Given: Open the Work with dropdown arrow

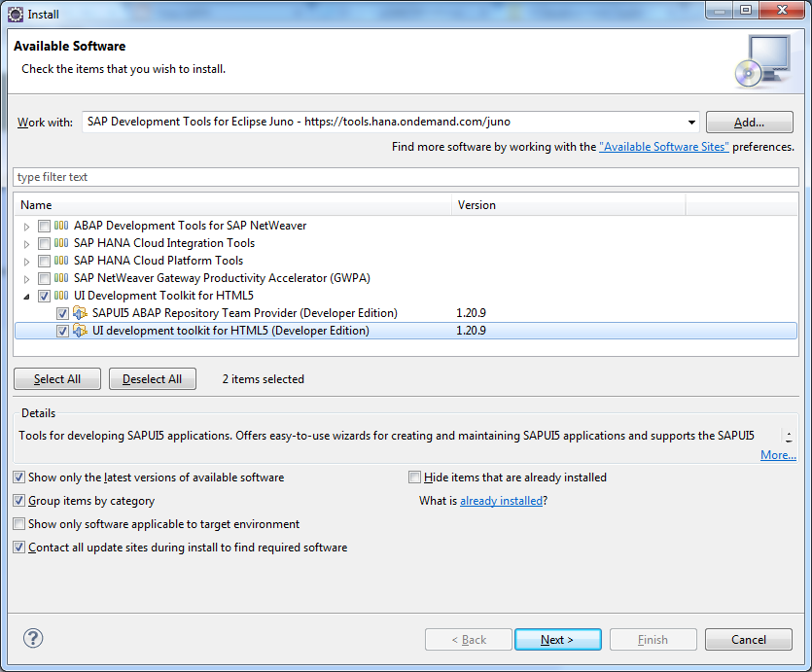Looking at the screenshot, I should (x=691, y=123).
